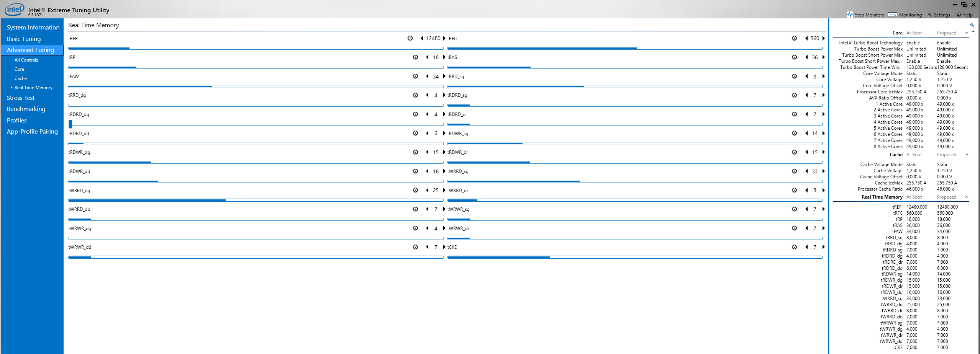
Task: Select Cache sub-item under Advanced Tuning
Action: [x=21, y=78]
